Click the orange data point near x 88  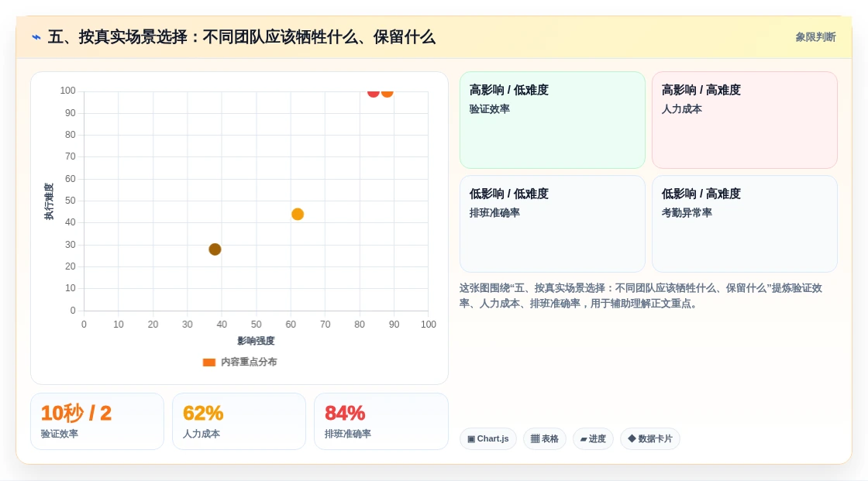point(387,92)
